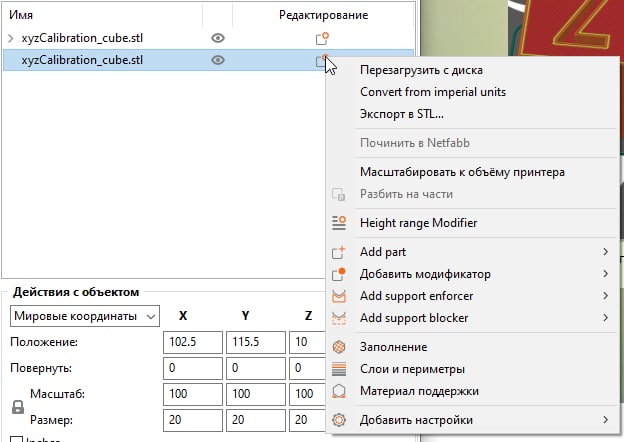This screenshot has height=442, width=624.
Task: Click Положение X field 102.5
Action: pyautogui.click(x=193, y=342)
